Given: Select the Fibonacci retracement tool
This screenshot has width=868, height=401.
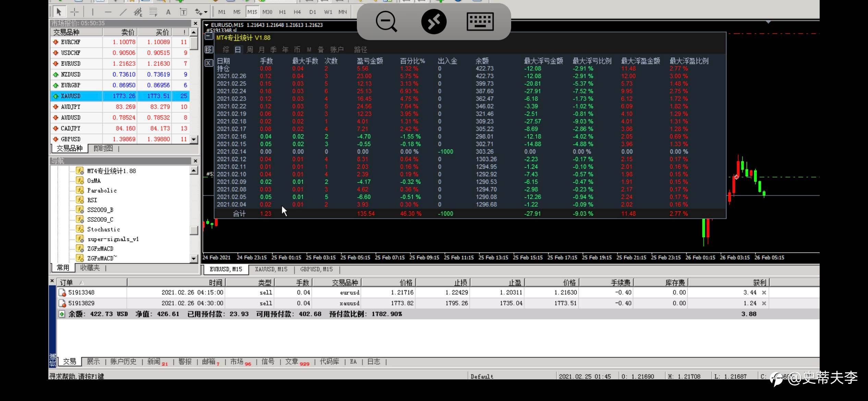Looking at the screenshot, I should point(153,12).
